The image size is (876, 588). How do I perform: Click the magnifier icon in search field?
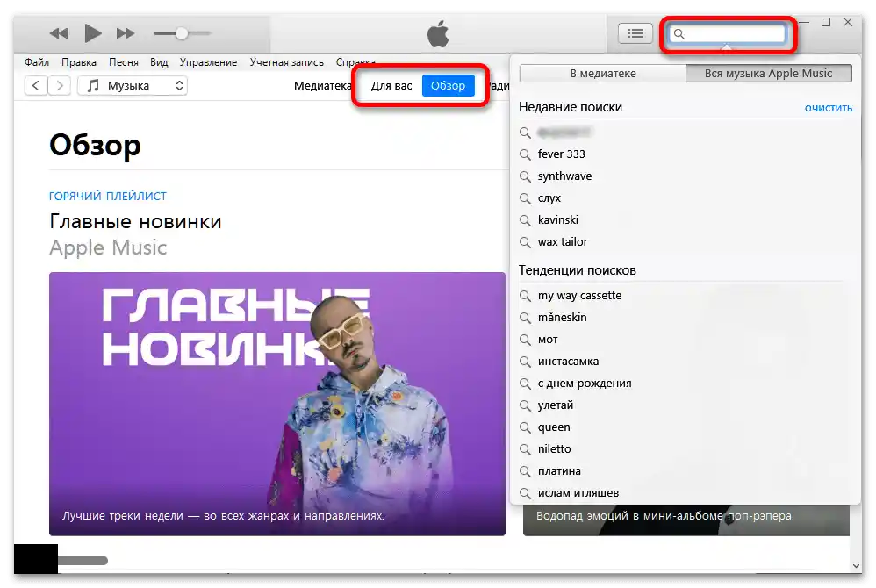(679, 33)
